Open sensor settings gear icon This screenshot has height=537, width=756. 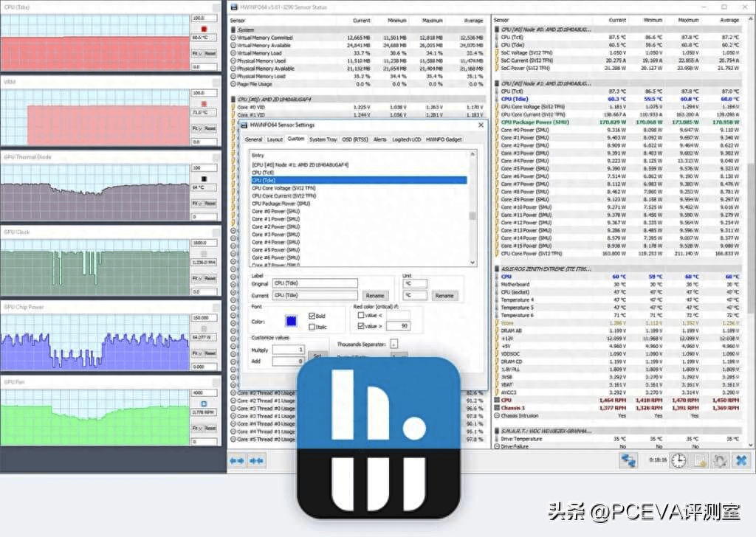(720, 460)
